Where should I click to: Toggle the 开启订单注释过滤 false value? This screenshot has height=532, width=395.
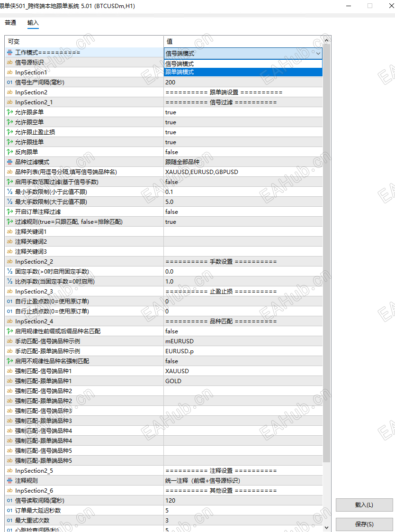pos(243,212)
